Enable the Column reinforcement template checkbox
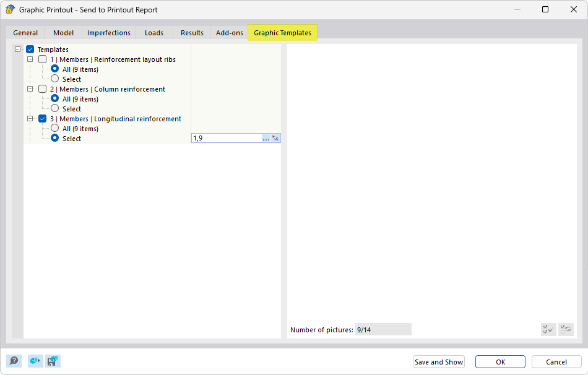The image size is (588, 375). tap(42, 88)
